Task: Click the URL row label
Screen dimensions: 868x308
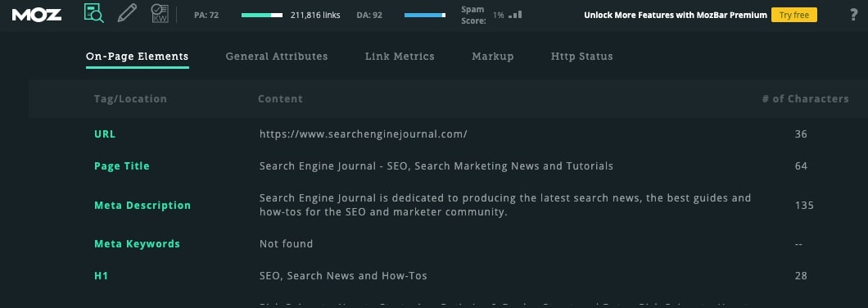Action: pos(105,134)
